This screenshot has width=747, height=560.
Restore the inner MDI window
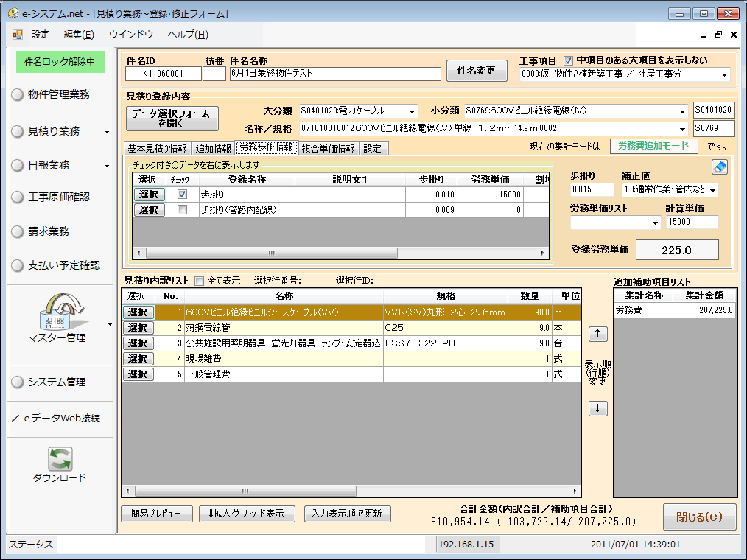(x=718, y=35)
